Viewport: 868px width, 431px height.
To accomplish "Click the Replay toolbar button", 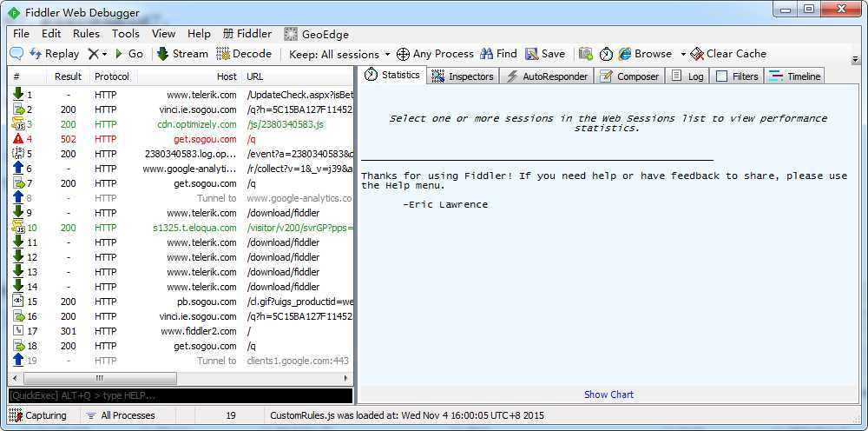I will [x=54, y=54].
